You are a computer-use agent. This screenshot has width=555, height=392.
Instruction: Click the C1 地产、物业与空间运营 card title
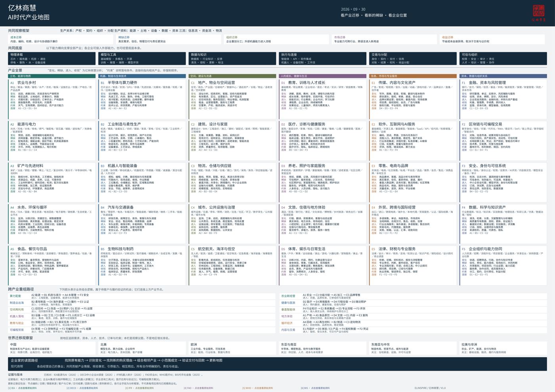(x=213, y=83)
